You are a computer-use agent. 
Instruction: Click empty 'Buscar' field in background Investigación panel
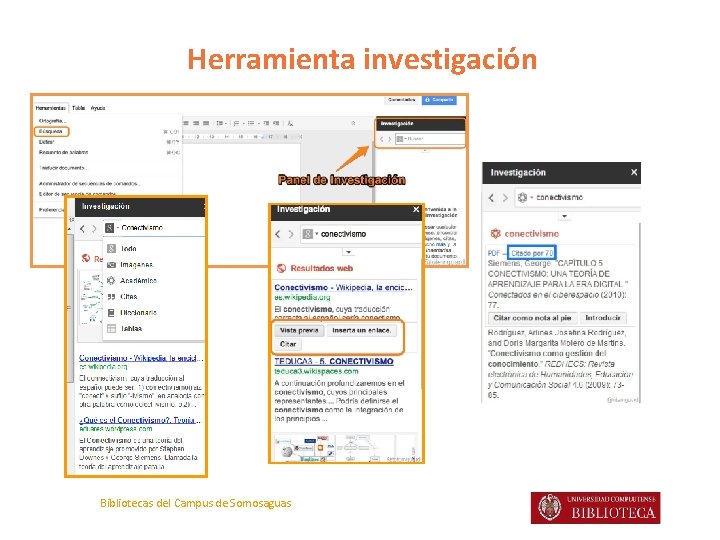click(x=430, y=139)
